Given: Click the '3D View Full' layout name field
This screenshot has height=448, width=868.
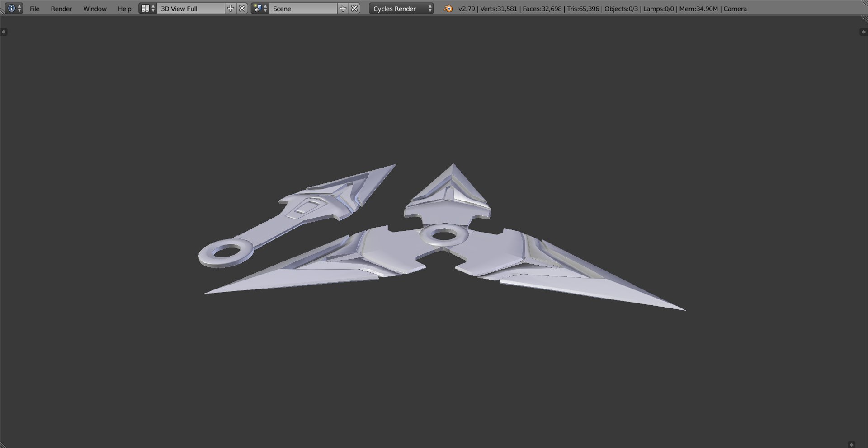Looking at the screenshot, I should pyautogui.click(x=190, y=9).
